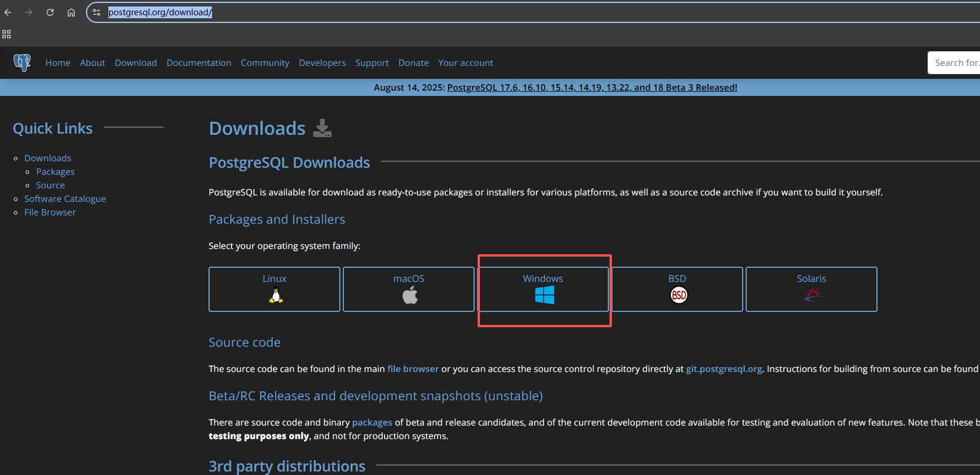Follow the packages link under Beta/RC Releases
980x475 pixels.
tap(372, 423)
